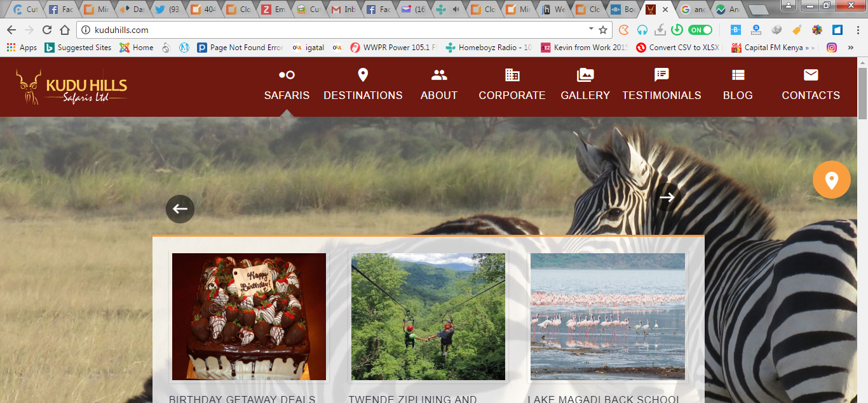Click the Kudu Hills Safaris logo

tap(72, 87)
